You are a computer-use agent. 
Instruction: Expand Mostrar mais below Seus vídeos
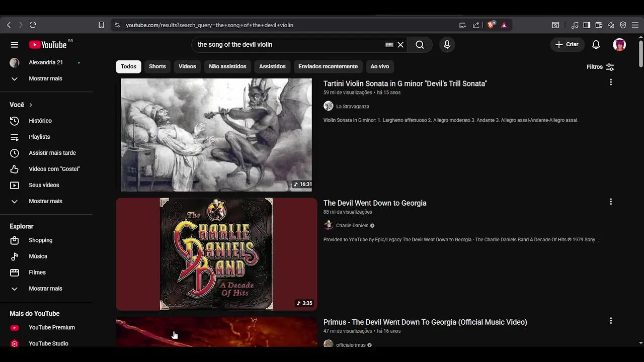tap(46, 201)
